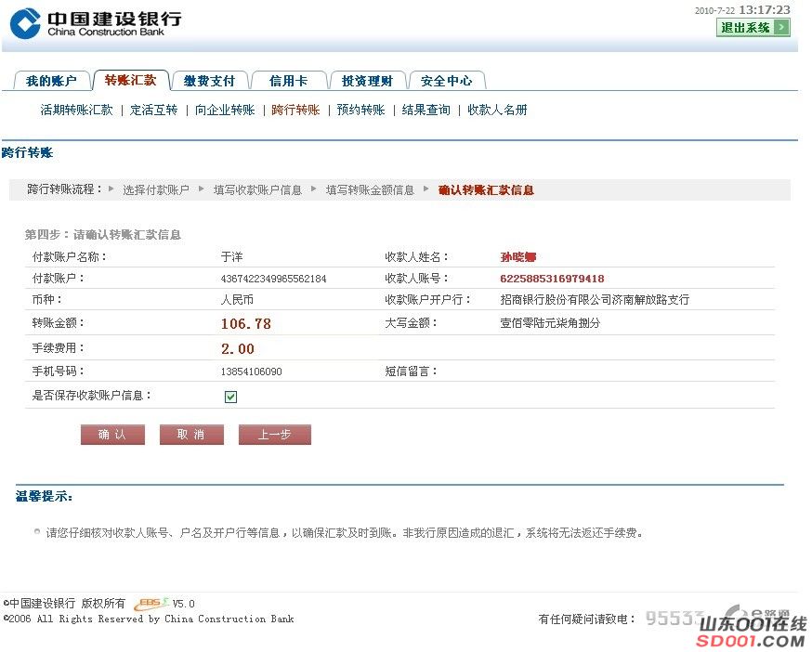Open the 预约转账 link
The width and height of the screenshot is (812, 652).
360,110
